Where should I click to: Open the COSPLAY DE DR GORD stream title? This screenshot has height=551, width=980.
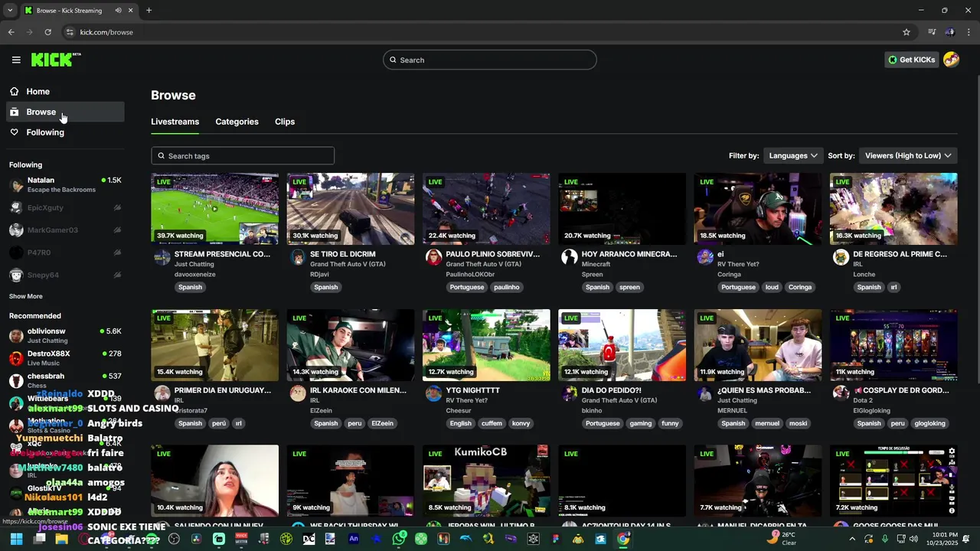coord(901,390)
